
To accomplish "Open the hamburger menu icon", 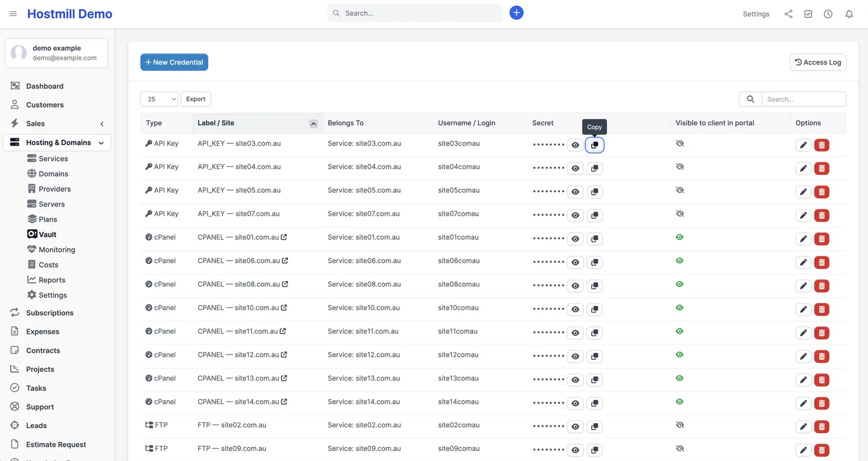I will point(13,14).
